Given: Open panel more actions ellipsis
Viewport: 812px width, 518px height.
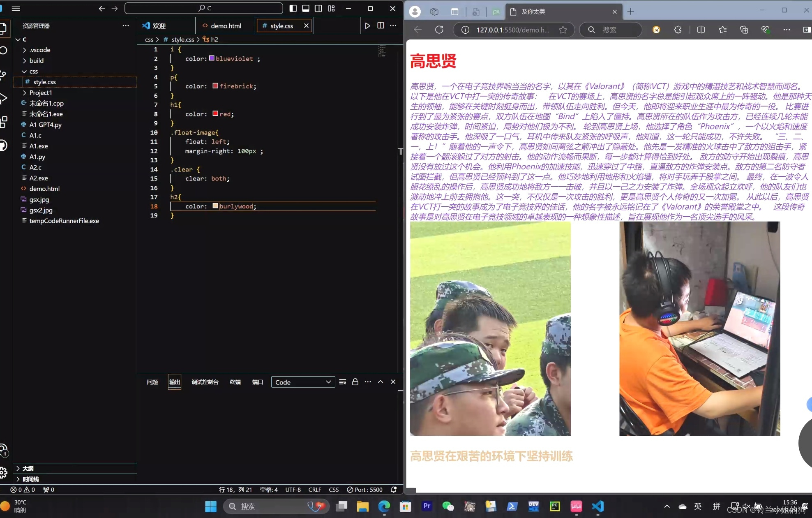Looking at the screenshot, I should point(368,382).
